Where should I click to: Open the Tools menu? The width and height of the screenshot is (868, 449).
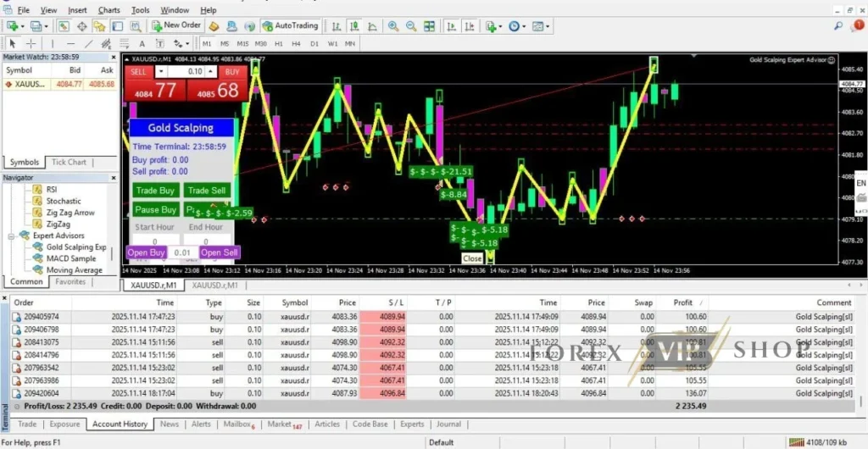tap(141, 10)
